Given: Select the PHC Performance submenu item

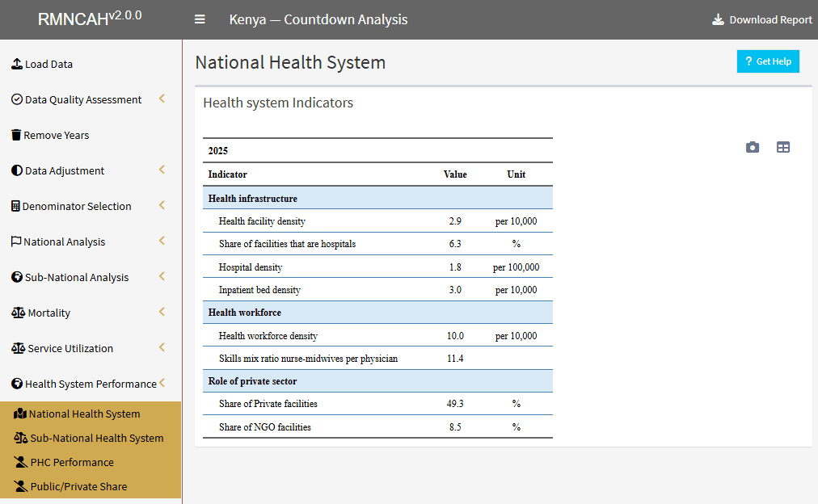Looking at the screenshot, I should 91,462.
